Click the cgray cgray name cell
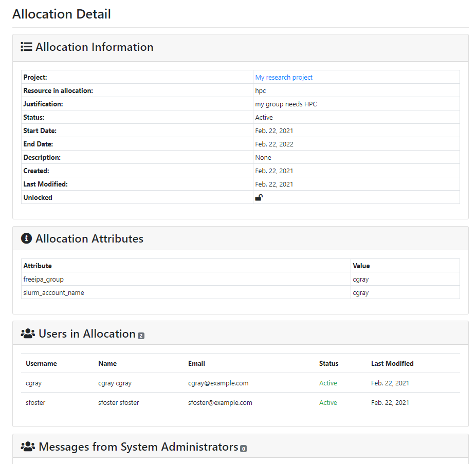 pos(115,383)
